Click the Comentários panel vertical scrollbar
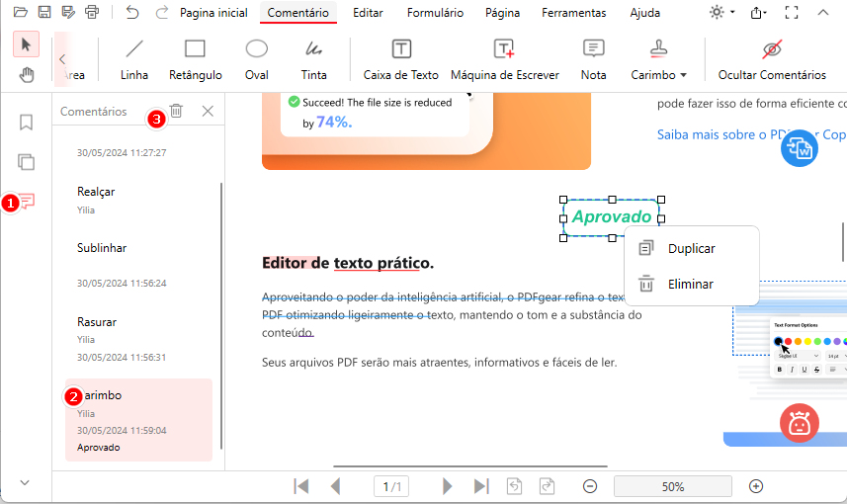Viewport: 847px width, 504px height. click(221, 315)
